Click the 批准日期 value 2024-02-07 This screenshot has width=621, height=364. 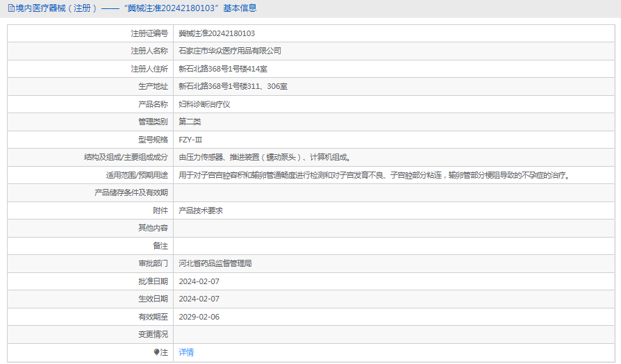point(199,281)
